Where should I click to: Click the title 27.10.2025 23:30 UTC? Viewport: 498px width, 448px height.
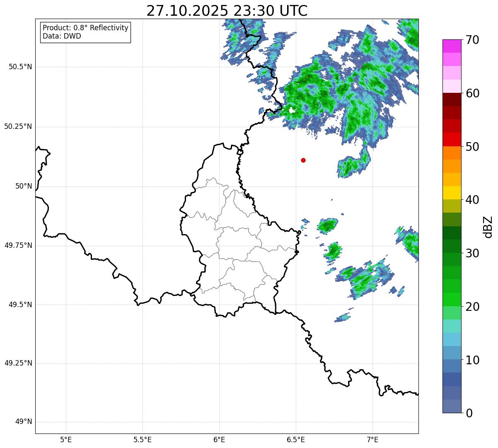tap(227, 11)
